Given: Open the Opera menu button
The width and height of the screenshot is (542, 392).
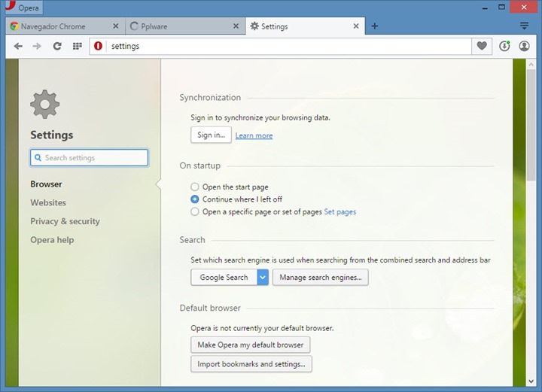Looking at the screenshot, I should (24, 8).
